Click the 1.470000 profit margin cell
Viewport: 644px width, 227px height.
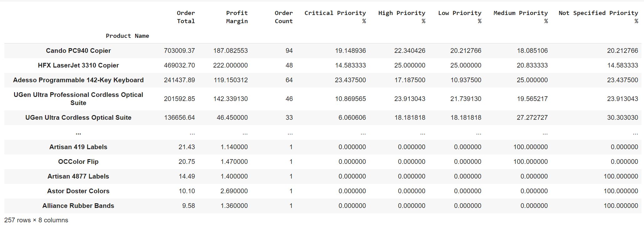(x=234, y=162)
